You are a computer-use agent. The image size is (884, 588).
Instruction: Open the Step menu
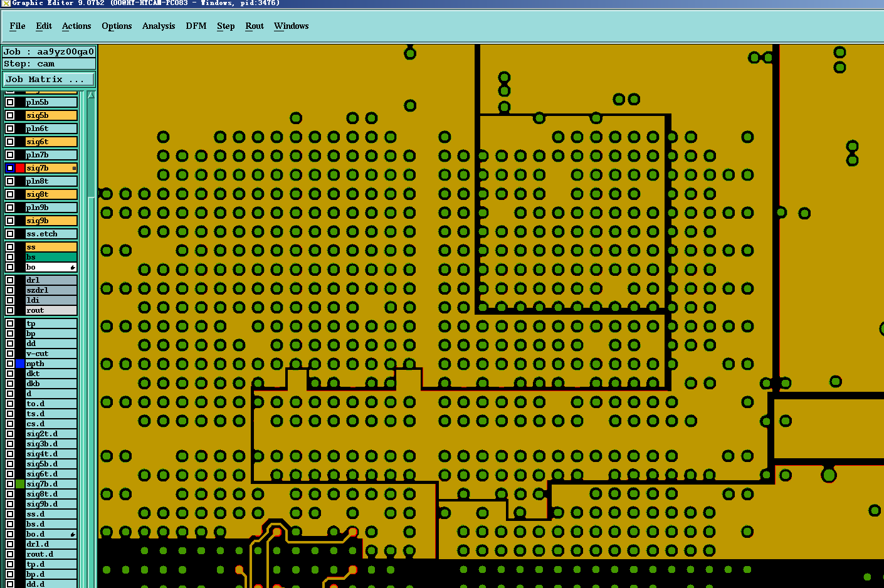[x=226, y=26]
